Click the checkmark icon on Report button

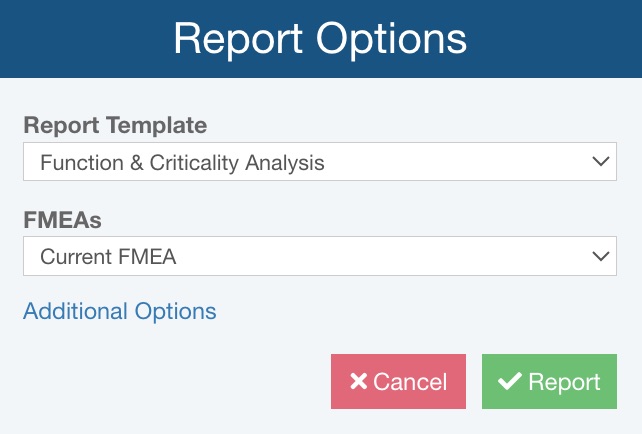[510, 382]
